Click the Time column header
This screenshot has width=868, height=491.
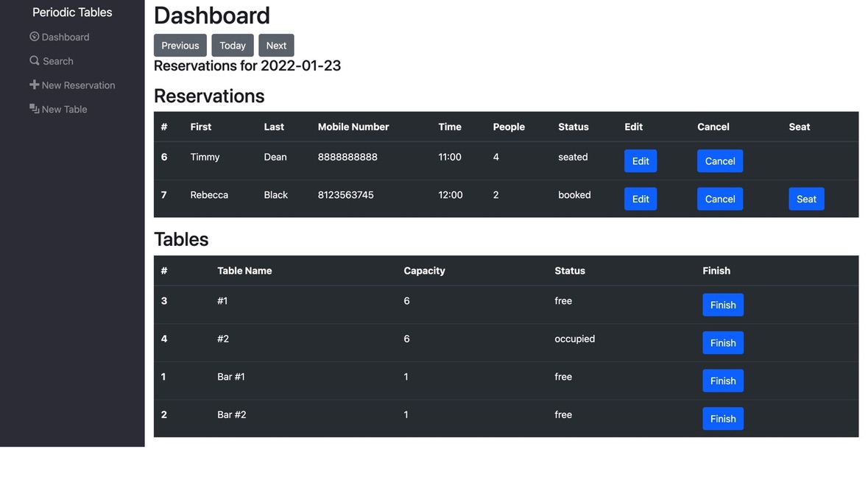tap(450, 127)
